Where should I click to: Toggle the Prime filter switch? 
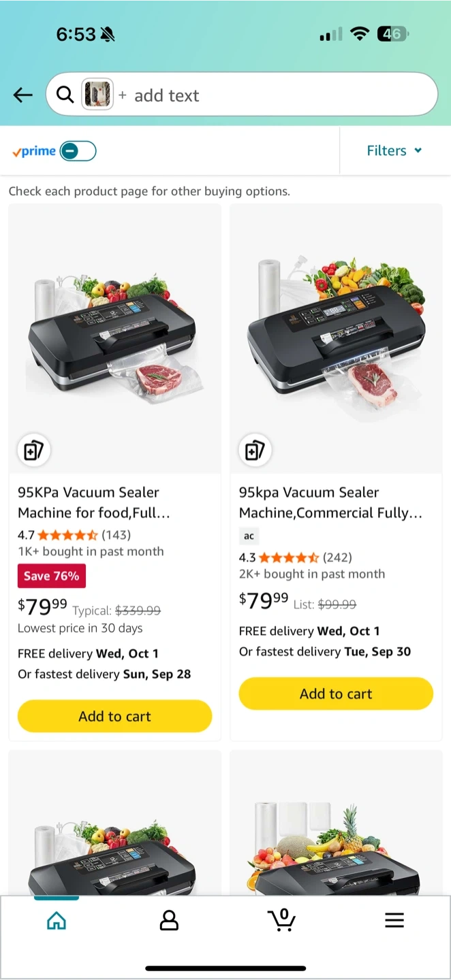tap(78, 151)
